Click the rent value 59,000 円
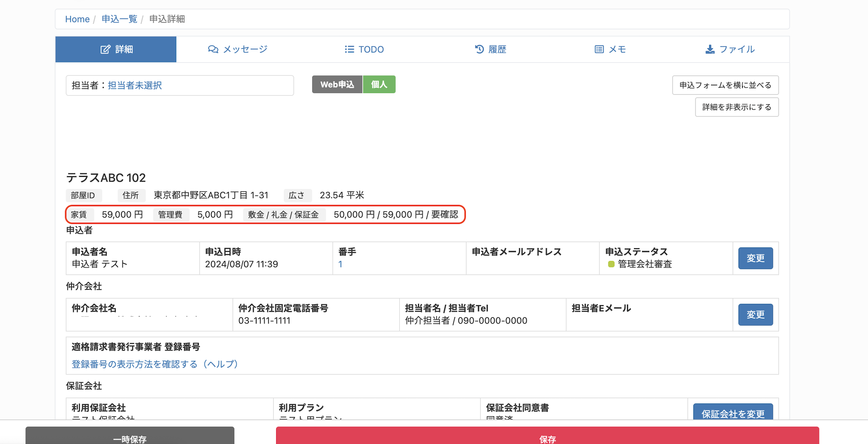 point(122,215)
